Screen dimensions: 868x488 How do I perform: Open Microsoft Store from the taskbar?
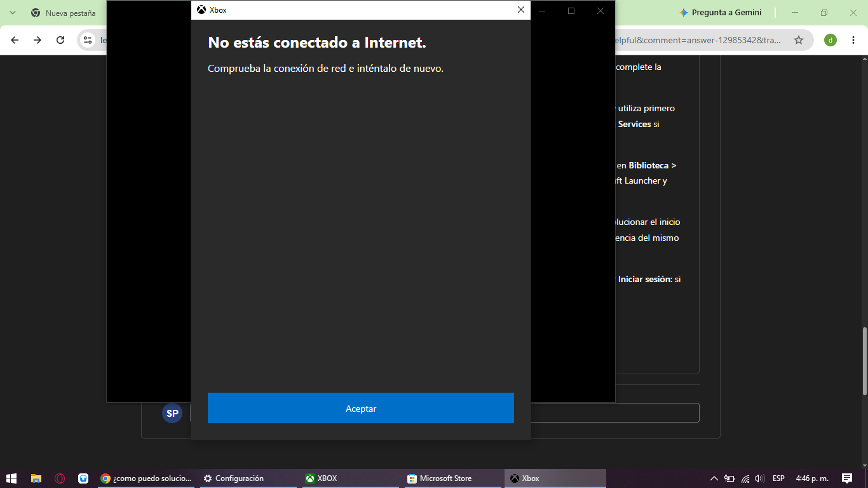453,478
